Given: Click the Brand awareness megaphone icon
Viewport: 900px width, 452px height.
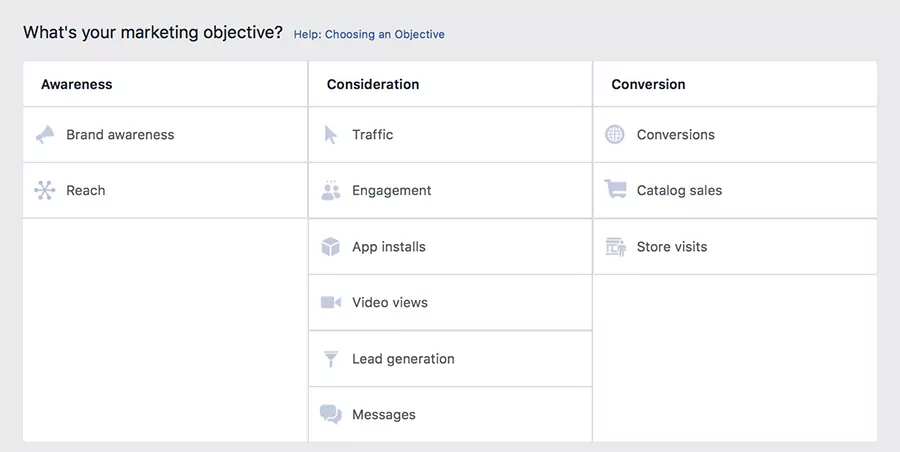Looking at the screenshot, I should [45, 134].
